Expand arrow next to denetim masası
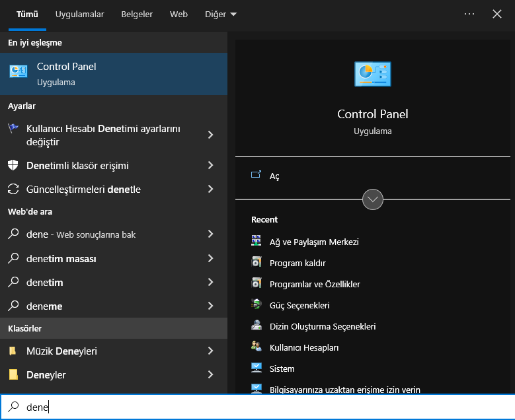The height and width of the screenshot is (420, 515). tap(210, 258)
